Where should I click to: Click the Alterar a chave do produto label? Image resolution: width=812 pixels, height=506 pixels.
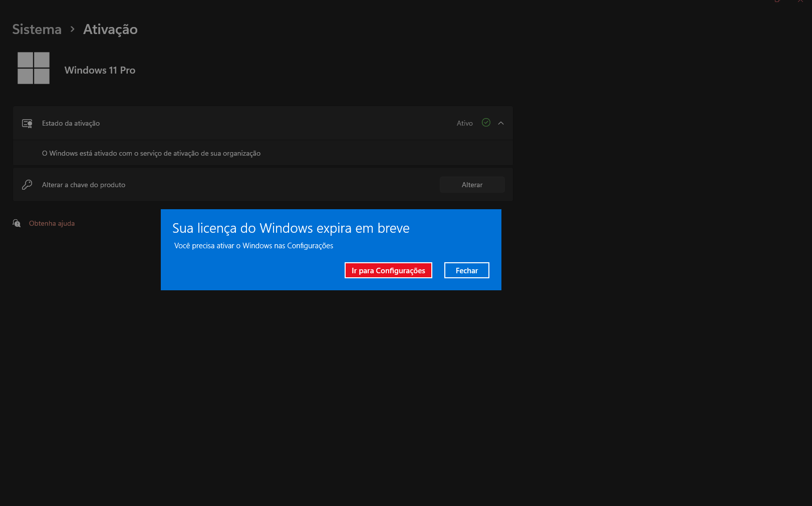click(x=84, y=185)
